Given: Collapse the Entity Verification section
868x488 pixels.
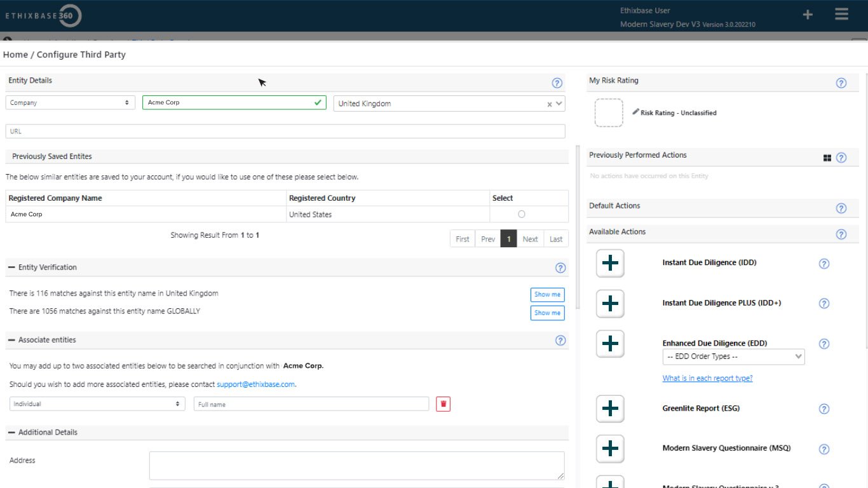Looking at the screenshot, I should coord(11,268).
